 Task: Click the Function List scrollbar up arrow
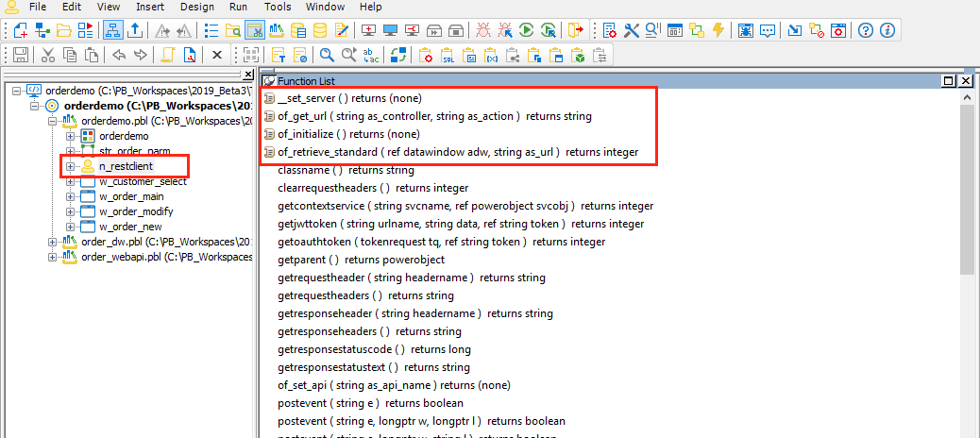pos(967,98)
